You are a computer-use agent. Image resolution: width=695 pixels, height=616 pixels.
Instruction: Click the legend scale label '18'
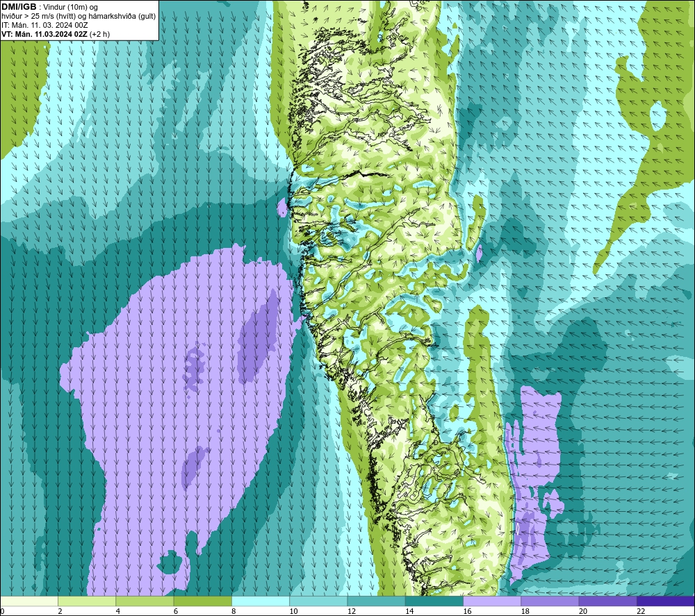click(525, 611)
